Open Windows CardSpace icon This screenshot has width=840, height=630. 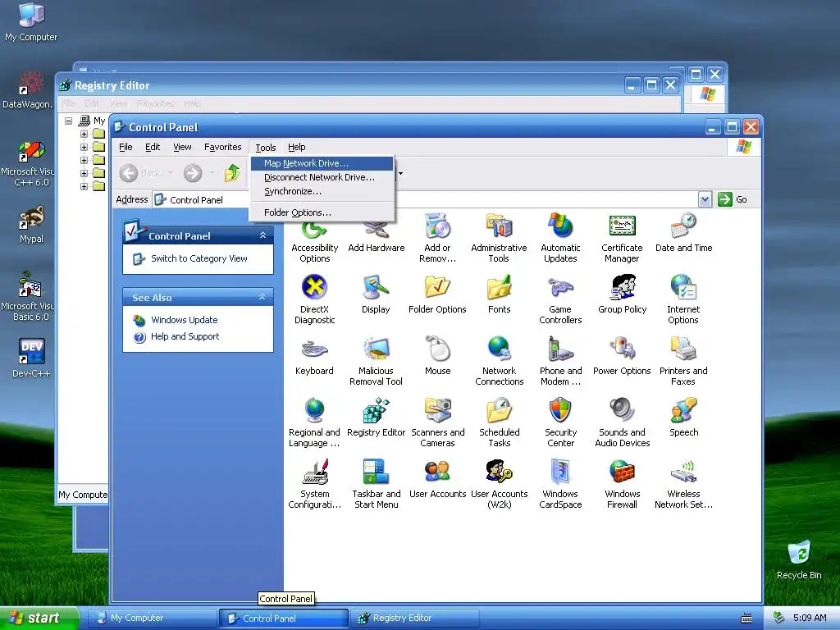tap(560, 484)
